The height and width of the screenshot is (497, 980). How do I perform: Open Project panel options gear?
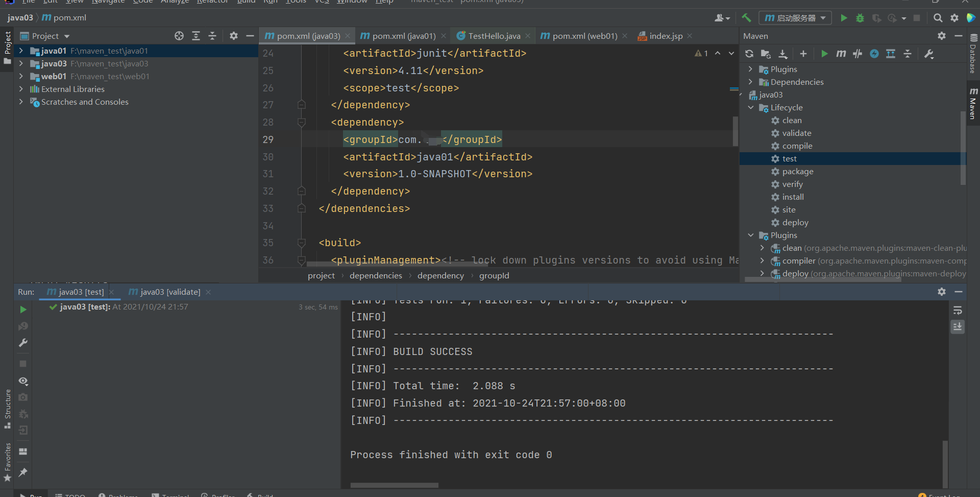pos(234,36)
